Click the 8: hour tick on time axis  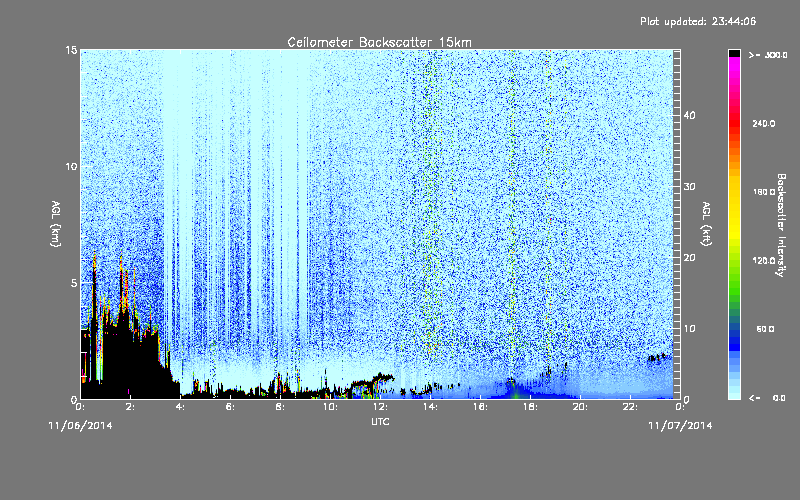[x=280, y=407]
